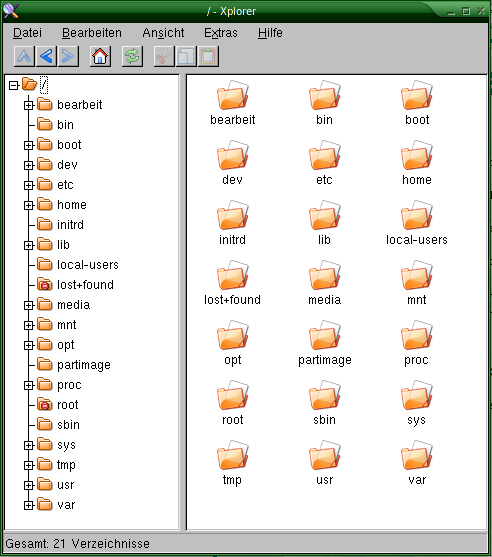Expand the usr folder in the tree
This screenshot has height=557, width=492.
29,485
